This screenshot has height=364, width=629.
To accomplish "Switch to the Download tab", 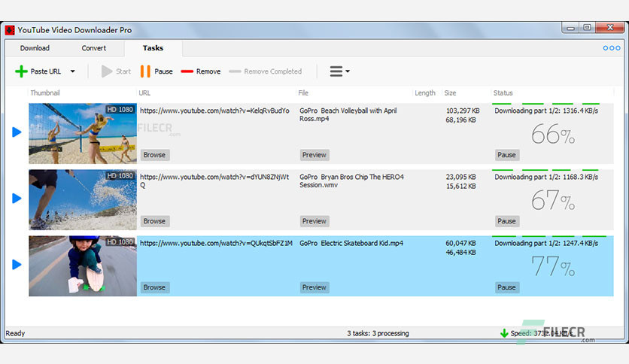I will [35, 48].
